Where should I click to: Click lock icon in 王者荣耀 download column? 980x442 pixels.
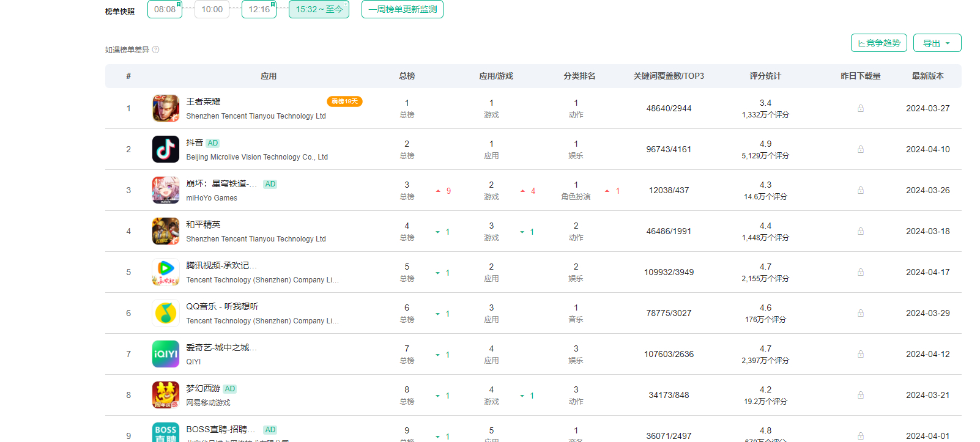[x=861, y=108]
